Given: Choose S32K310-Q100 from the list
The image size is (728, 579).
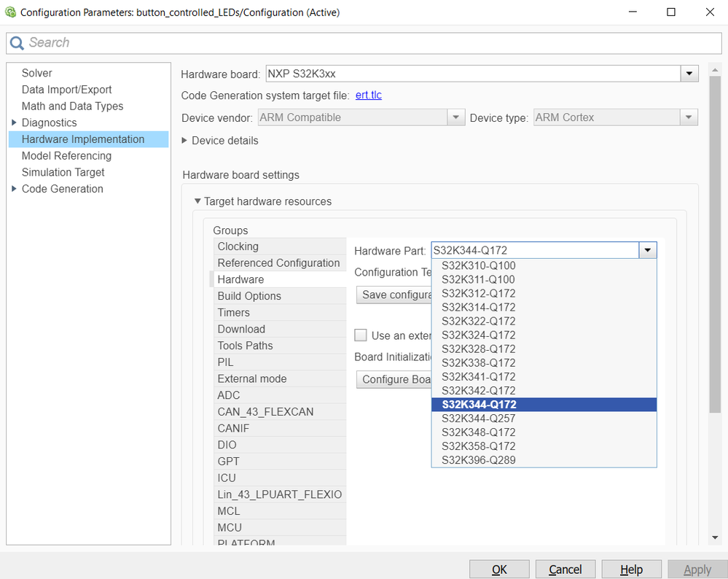Looking at the screenshot, I should [544, 266].
